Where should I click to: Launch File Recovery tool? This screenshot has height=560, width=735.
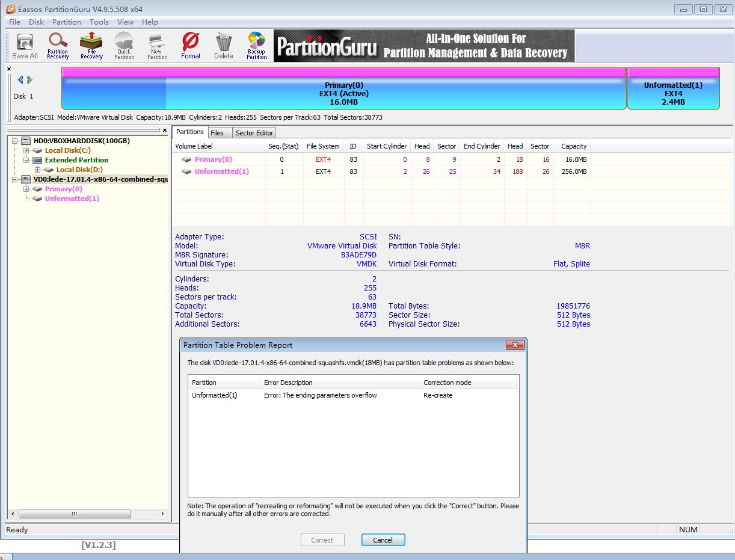tap(91, 46)
